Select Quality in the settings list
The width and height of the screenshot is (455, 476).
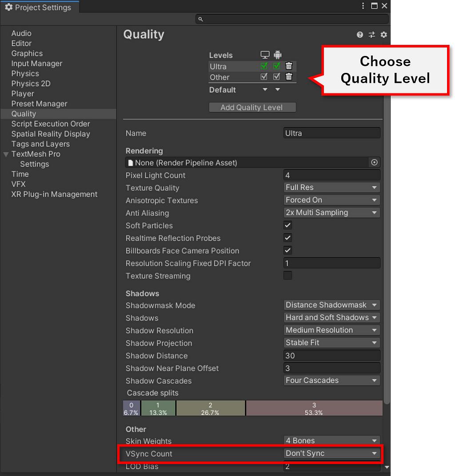[58, 113]
